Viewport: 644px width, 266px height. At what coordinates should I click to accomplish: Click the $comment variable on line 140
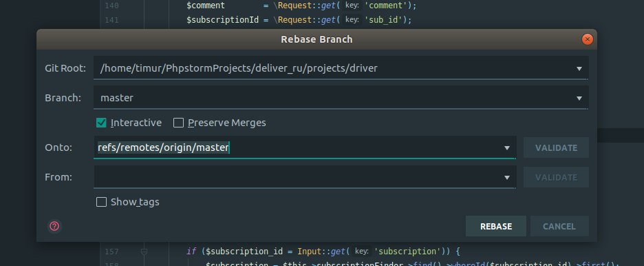(x=205, y=6)
